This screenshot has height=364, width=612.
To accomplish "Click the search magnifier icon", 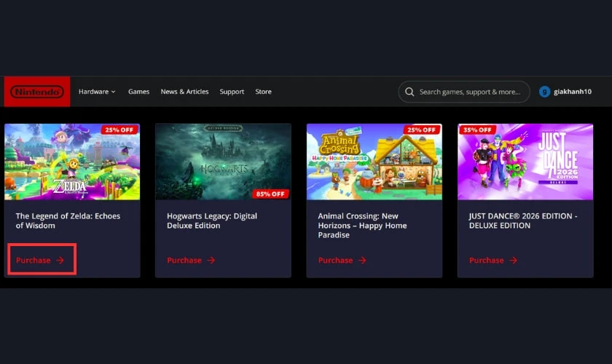I will click(x=409, y=92).
